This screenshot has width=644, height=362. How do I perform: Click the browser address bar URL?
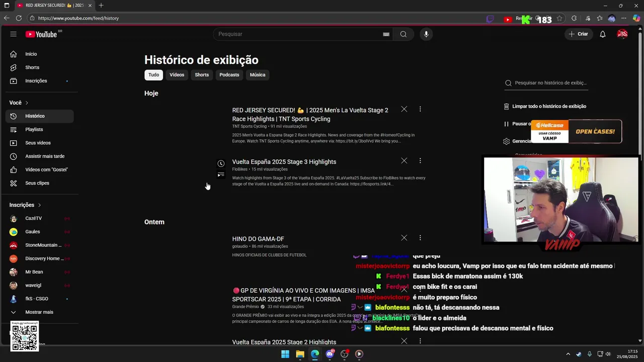[x=78, y=18]
